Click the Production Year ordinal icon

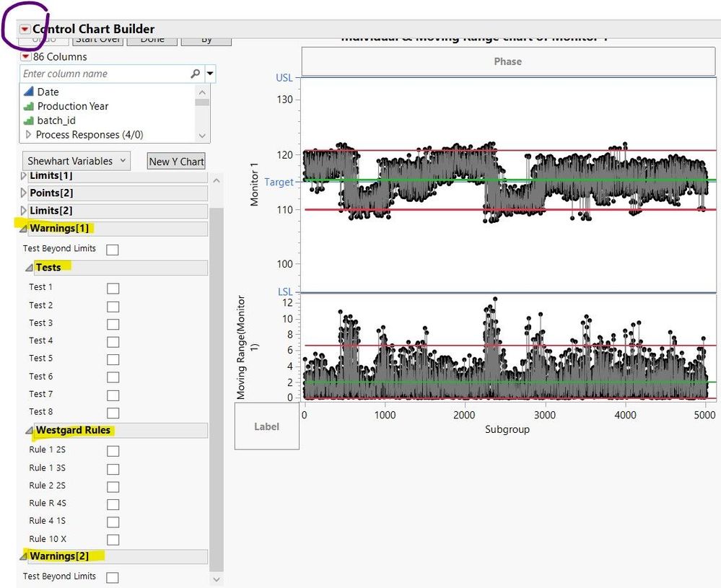(x=29, y=106)
